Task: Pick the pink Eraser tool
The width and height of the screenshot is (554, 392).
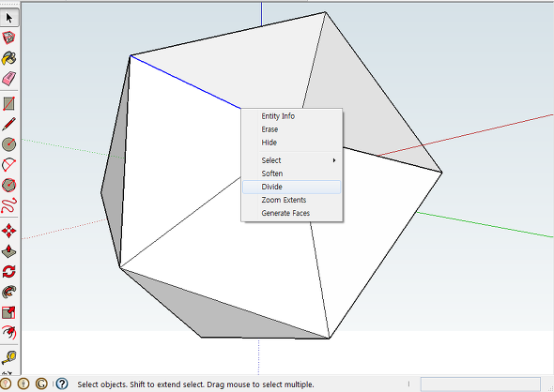Action: point(9,79)
